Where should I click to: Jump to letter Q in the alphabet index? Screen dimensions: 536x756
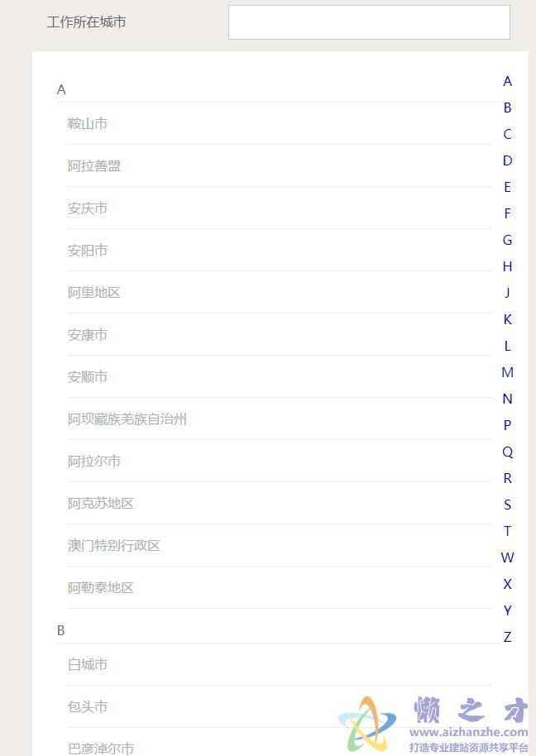[x=507, y=452]
